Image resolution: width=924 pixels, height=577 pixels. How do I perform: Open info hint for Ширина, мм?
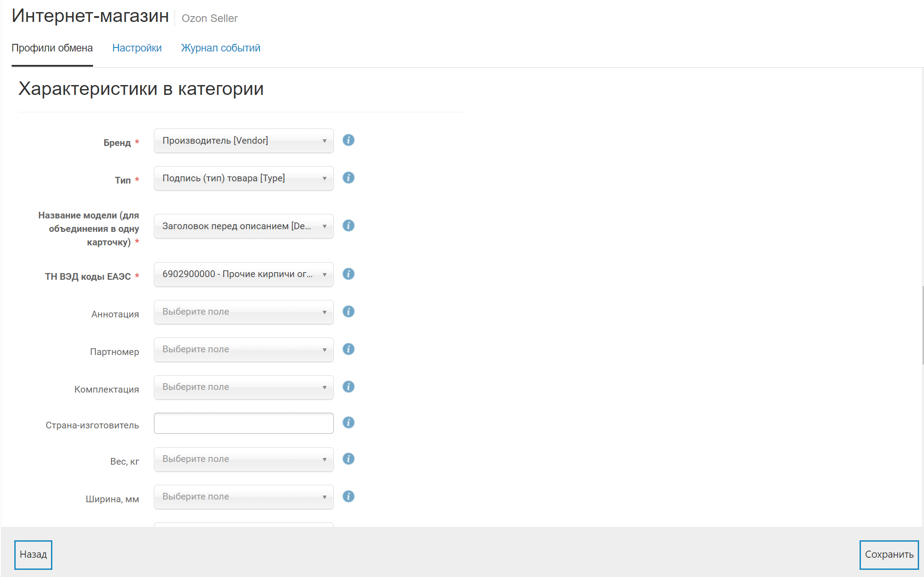(x=348, y=496)
